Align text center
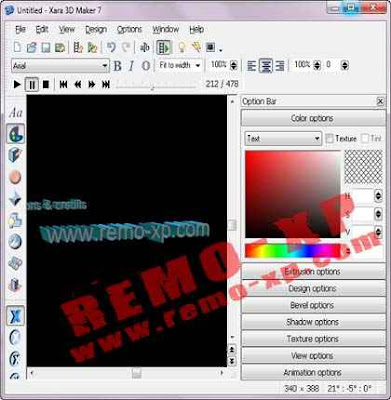The height and width of the screenshot is (400, 391). coord(266,66)
